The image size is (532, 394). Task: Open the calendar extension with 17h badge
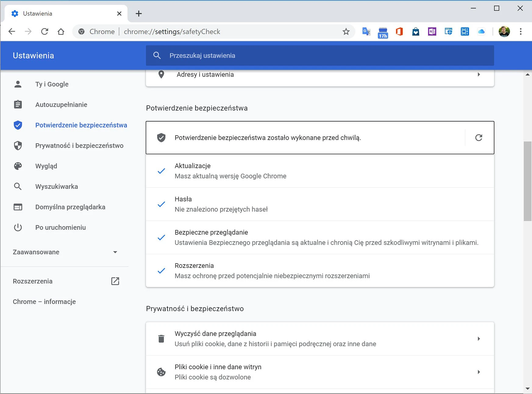tap(383, 33)
